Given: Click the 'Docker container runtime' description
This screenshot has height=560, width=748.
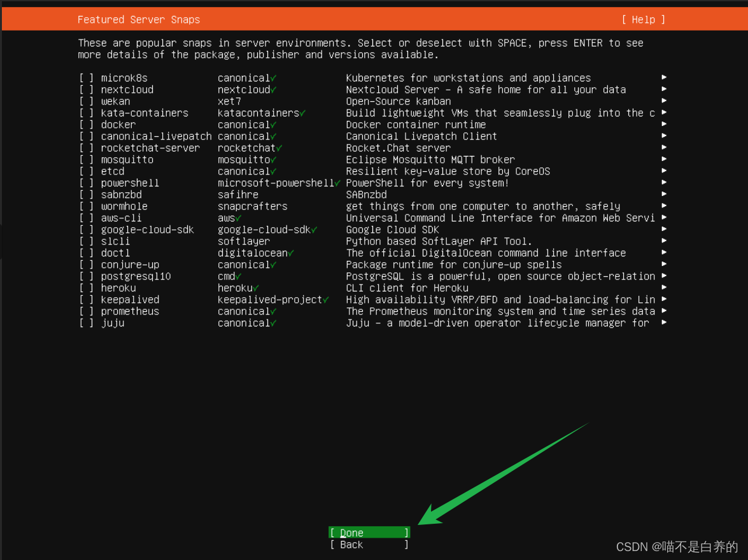Looking at the screenshot, I should tap(416, 125).
